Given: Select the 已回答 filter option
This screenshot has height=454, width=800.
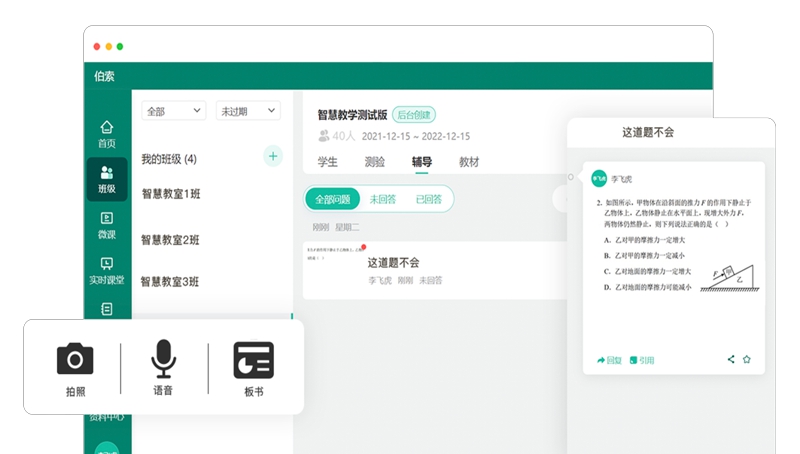Looking at the screenshot, I should pos(429,199).
